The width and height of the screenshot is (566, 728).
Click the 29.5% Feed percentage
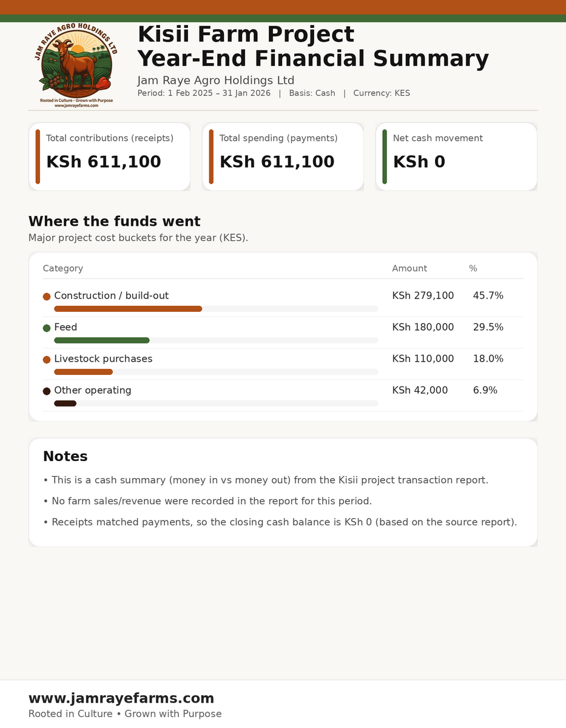(488, 328)
